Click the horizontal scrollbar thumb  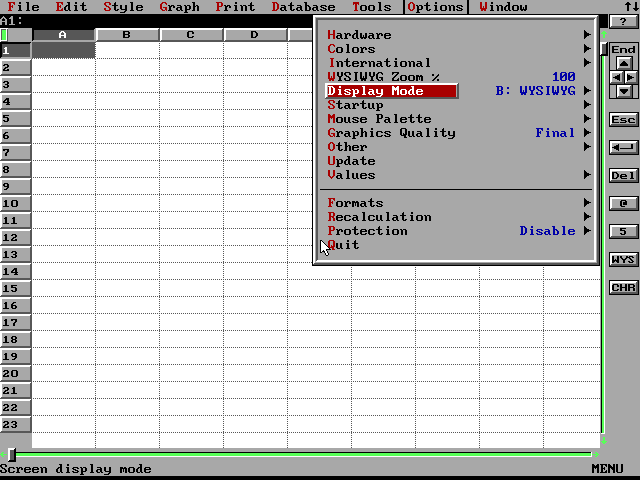(12, 455)
